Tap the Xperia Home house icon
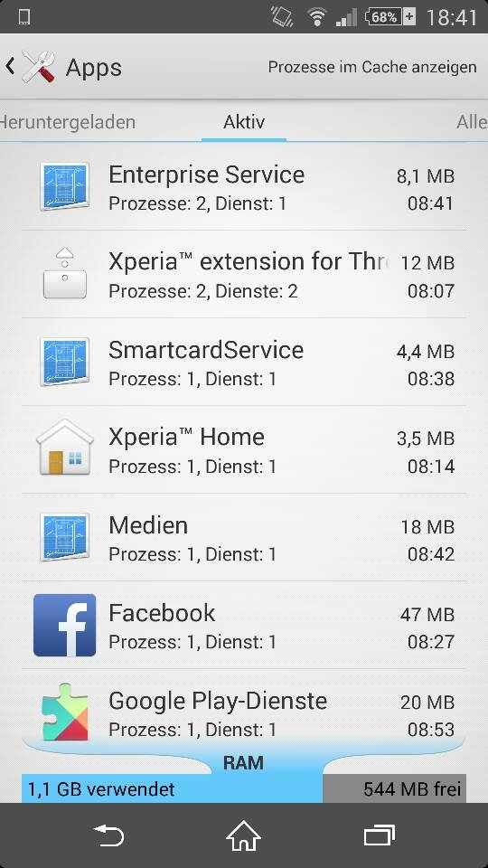Image resolution: width=488 pixels, height=868 pixels. pos(65,448)
